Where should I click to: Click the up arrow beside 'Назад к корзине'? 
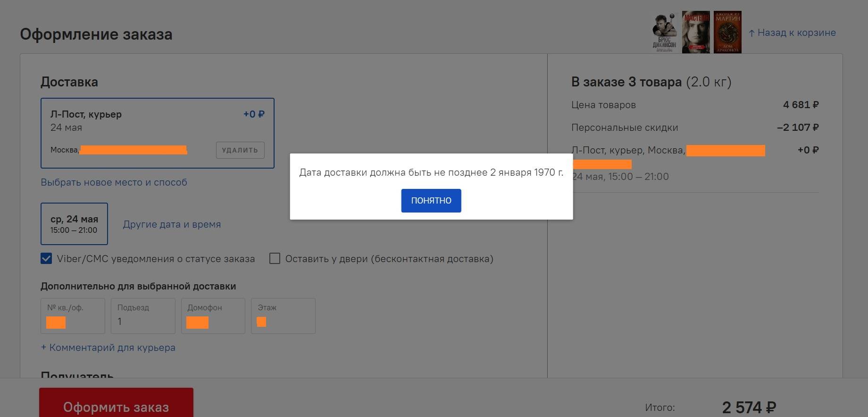[x=751, y=33]
